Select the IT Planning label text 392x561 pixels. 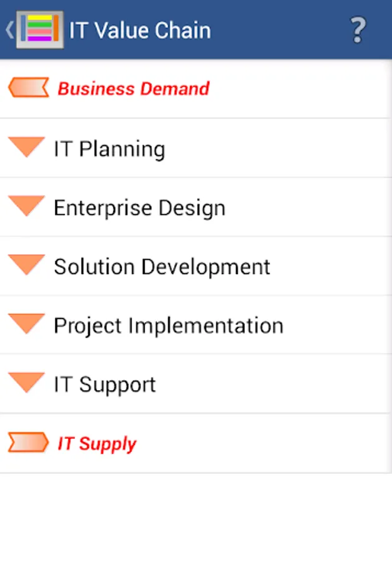[x=110, y=148]
